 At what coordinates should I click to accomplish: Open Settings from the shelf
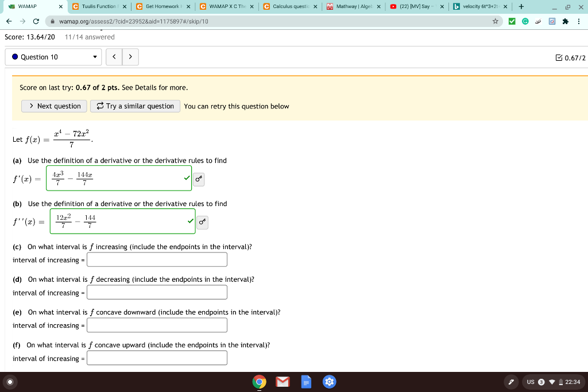click(x=329, y=381)
